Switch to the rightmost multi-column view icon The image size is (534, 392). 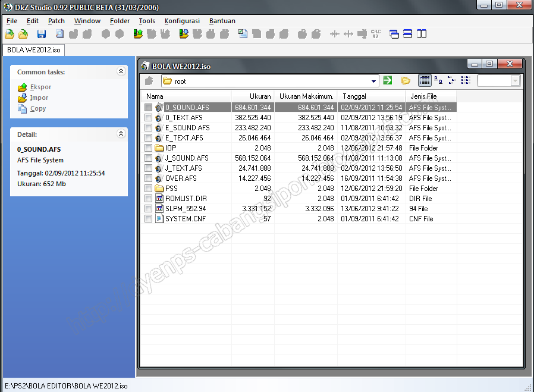click(x=466, y=81)
